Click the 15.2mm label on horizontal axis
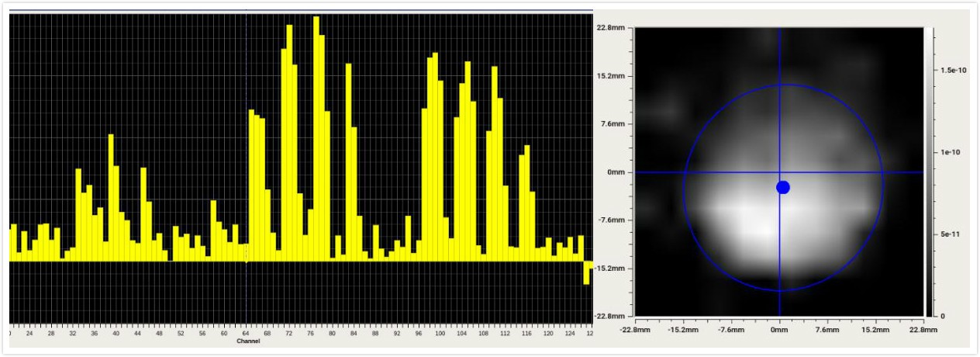 point(875,330)
